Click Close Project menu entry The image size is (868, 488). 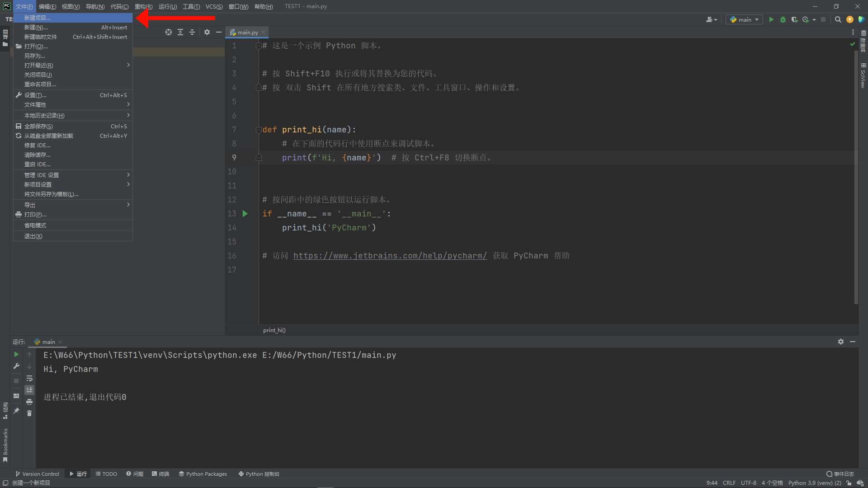click(73, 75)
